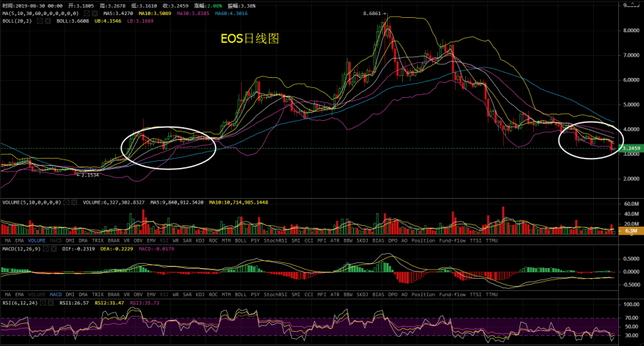The image size is (644, 346).
Task: Select BOLL in the volume panel tabs
Action: [x=240, y=241]
